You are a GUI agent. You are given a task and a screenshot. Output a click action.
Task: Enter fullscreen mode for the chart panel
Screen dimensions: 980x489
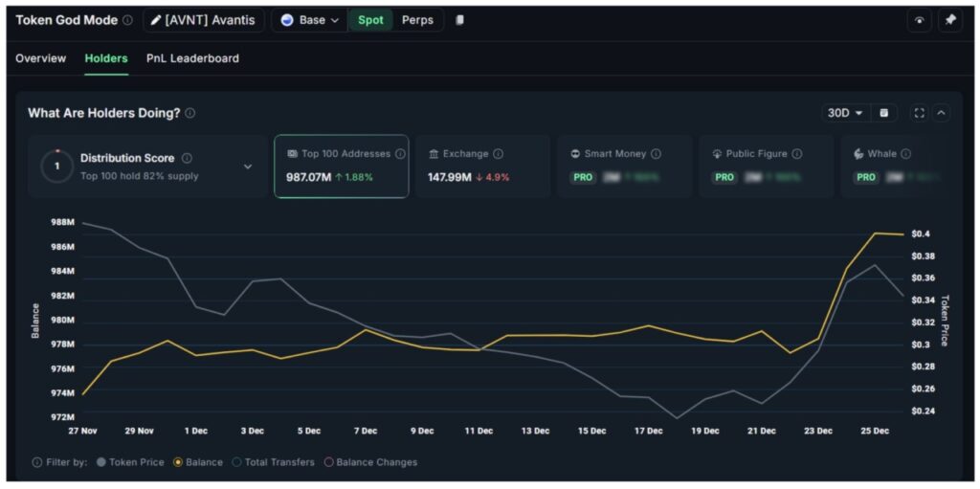click(920, 113)
